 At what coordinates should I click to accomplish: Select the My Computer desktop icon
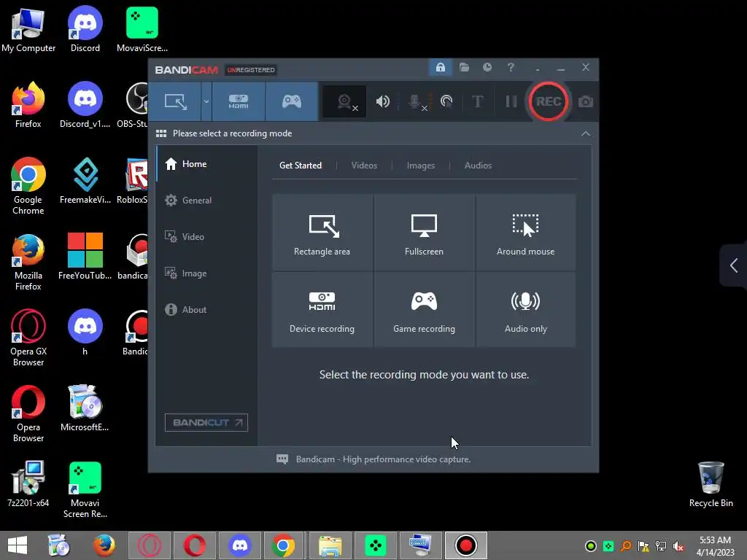click(28, 31)
